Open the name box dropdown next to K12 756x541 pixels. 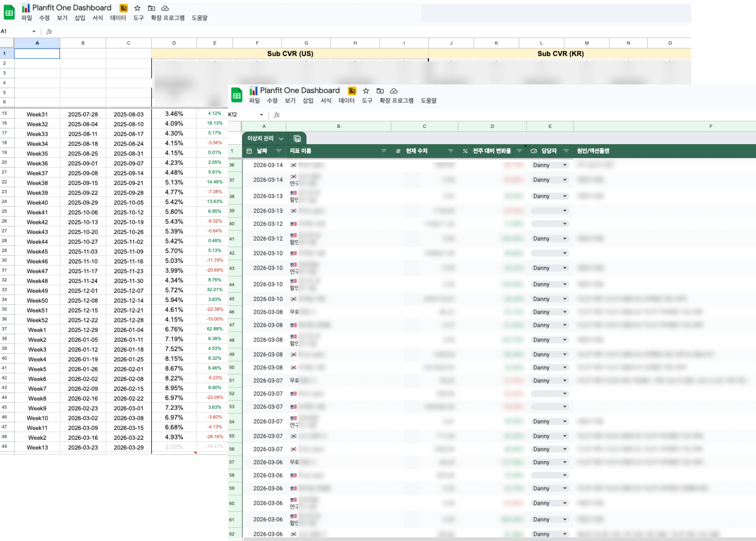(261, 115)
